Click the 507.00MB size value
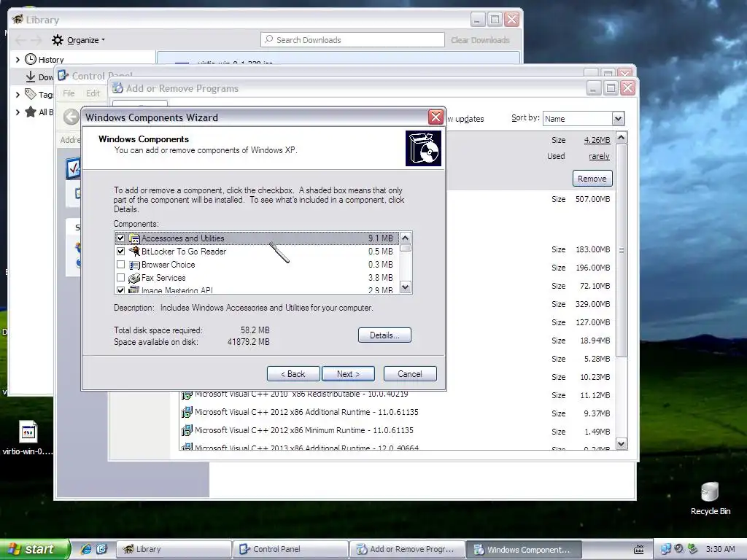 pyautogui.click(x=592, y=199)
